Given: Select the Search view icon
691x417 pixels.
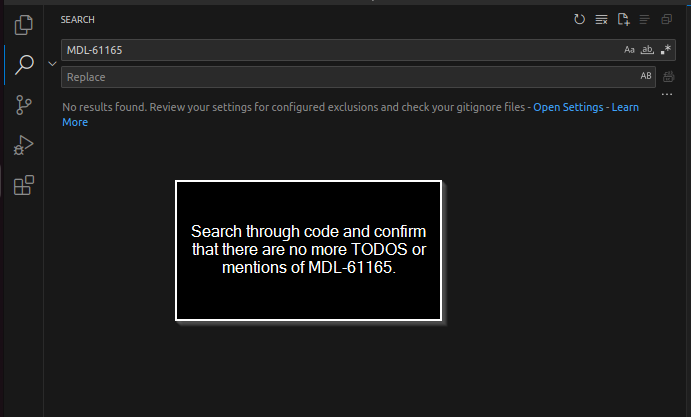Looking at the screenshot, I should (24, 65).
